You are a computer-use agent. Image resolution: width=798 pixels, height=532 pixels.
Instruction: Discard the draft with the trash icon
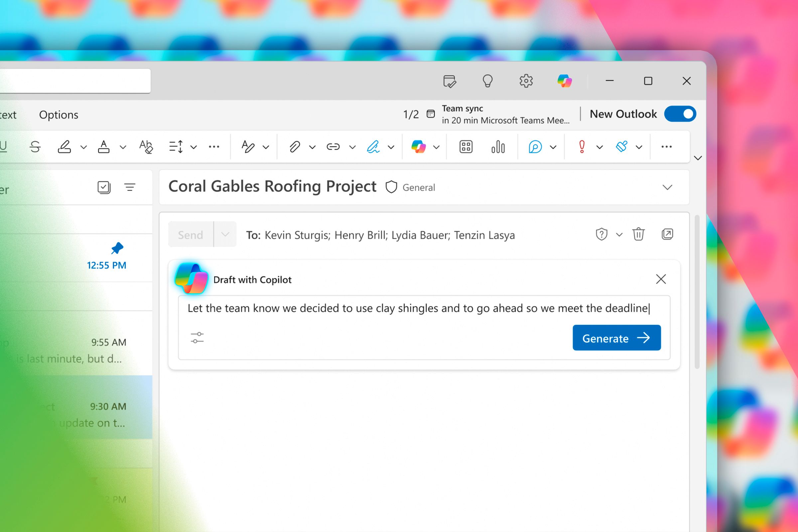(x=638, y=234)
